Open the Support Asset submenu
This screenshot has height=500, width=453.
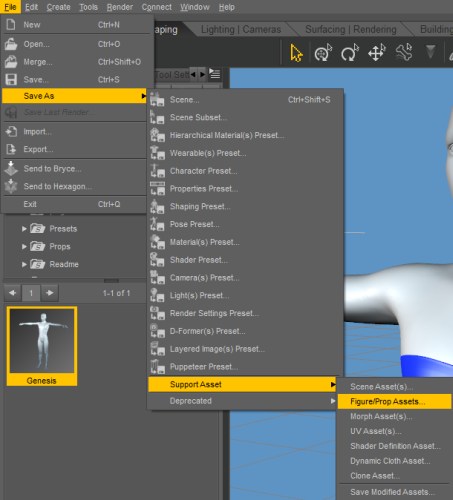[x=242, y=384]
